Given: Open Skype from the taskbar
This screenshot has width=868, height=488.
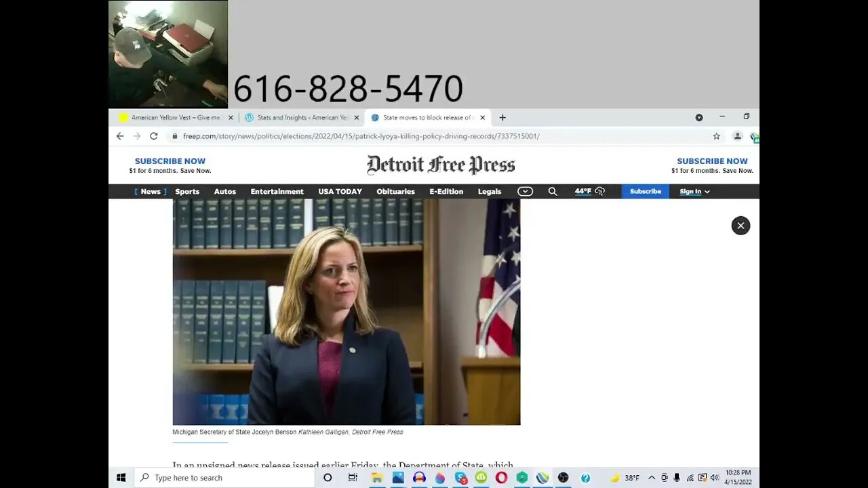Looking at the screenshot, I should coord(461,478).
